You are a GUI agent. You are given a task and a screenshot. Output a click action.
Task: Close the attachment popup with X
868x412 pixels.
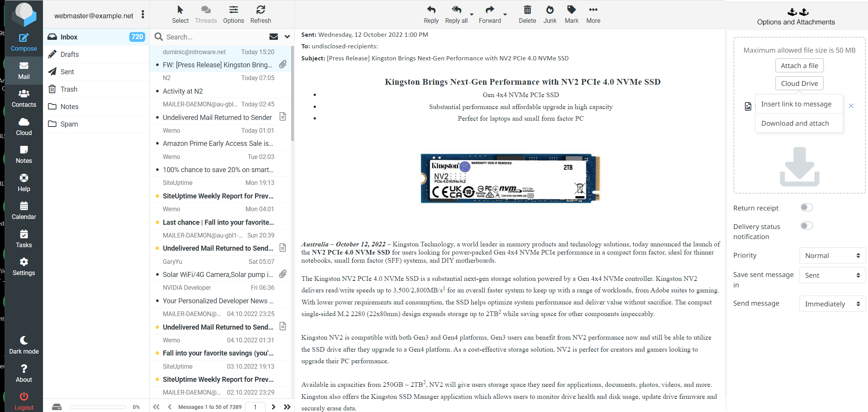coord(851,106)
